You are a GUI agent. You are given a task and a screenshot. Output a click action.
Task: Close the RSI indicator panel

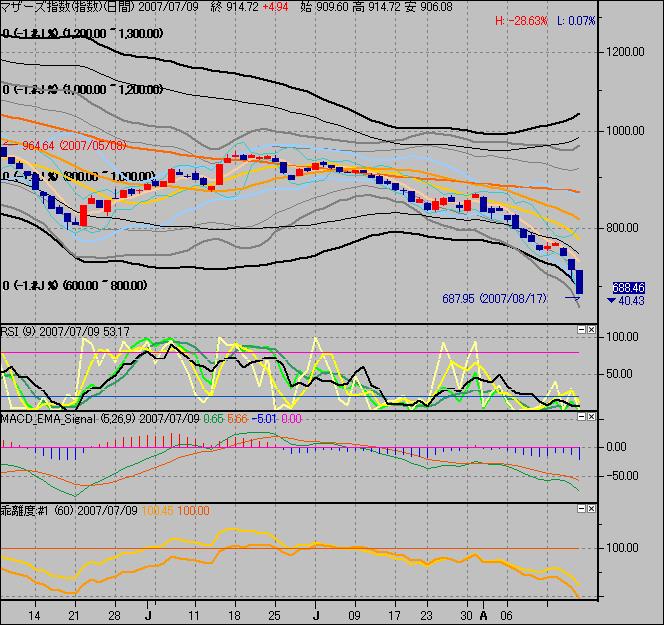click(x=590, y=331)
